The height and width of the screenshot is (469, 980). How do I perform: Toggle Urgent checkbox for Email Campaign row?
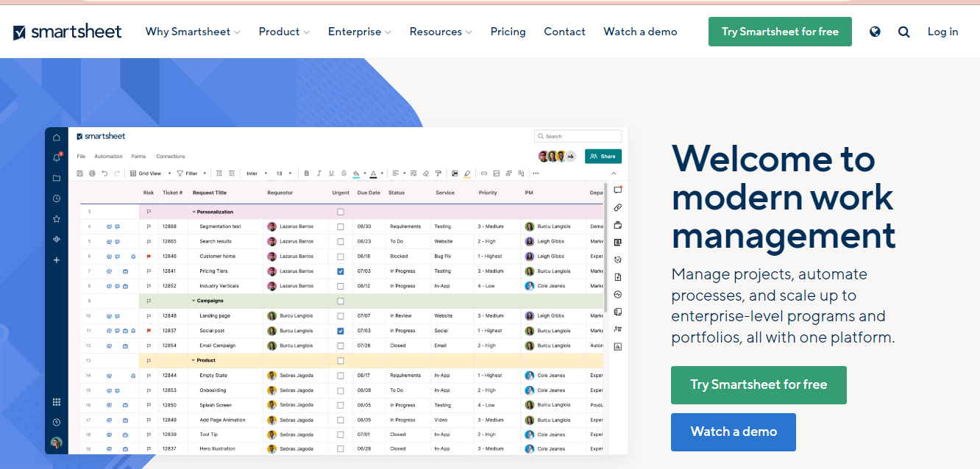click(340, 346)
